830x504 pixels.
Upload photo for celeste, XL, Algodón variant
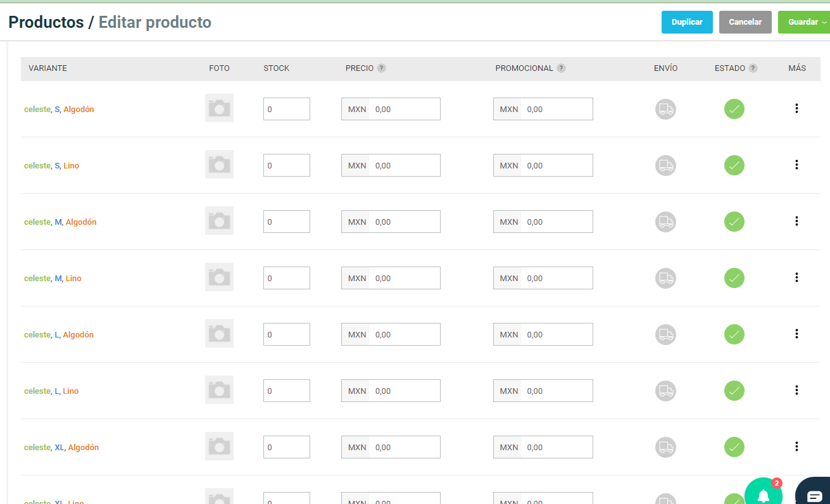(219, 446)
